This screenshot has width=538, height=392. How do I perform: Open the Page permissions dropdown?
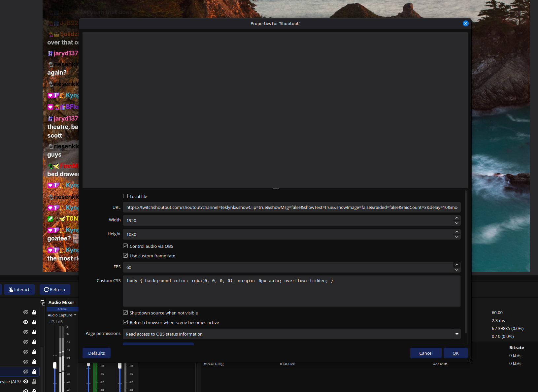[292, 334]
